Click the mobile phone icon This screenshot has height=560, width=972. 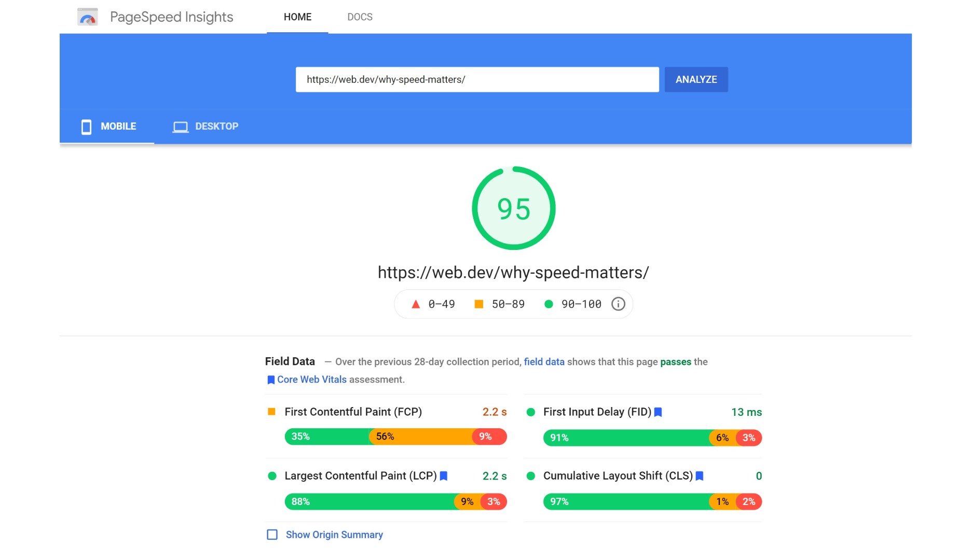[86, 127]
